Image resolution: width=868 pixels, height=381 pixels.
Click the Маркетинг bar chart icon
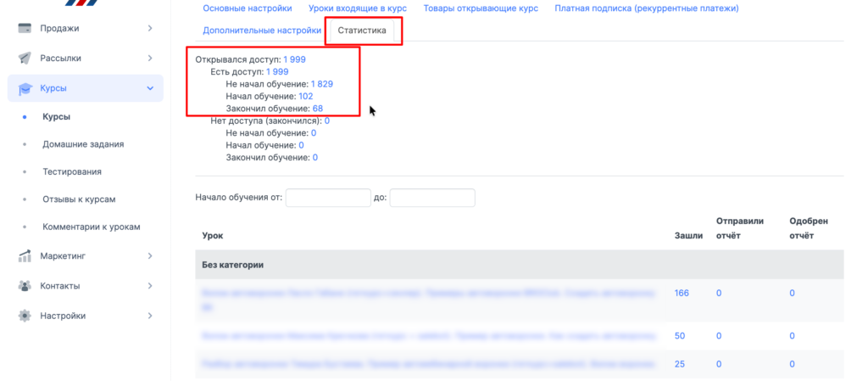pos(25,255)
